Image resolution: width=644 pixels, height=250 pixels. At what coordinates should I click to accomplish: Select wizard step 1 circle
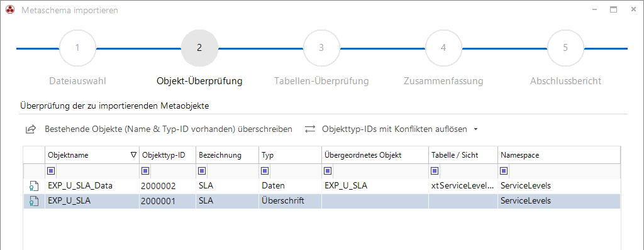(77, 48)
